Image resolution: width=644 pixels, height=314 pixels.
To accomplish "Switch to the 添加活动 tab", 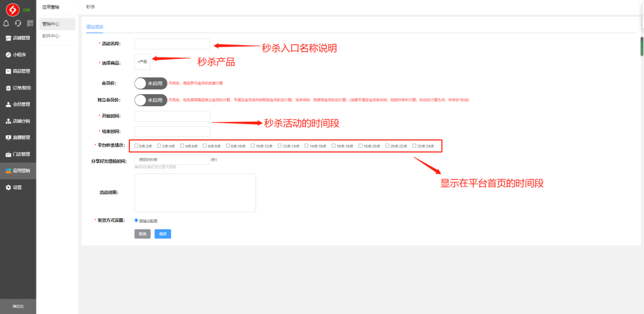I will coord(94,27).
